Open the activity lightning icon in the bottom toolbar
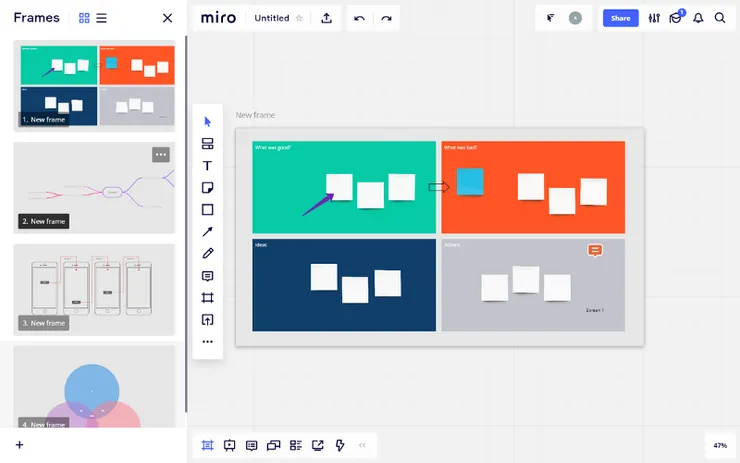Viewport: 740px width, 463px height. pos(340,445)
